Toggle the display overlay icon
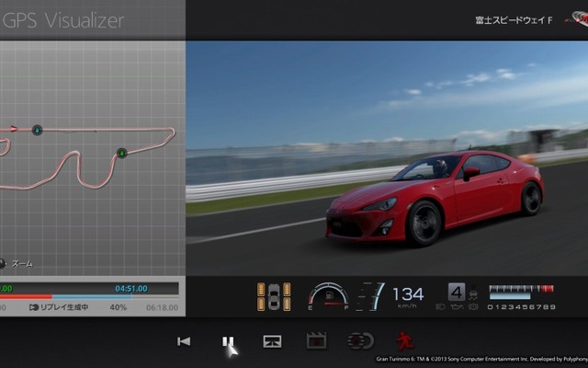588x368 pixels. click(x=272, y=341)
